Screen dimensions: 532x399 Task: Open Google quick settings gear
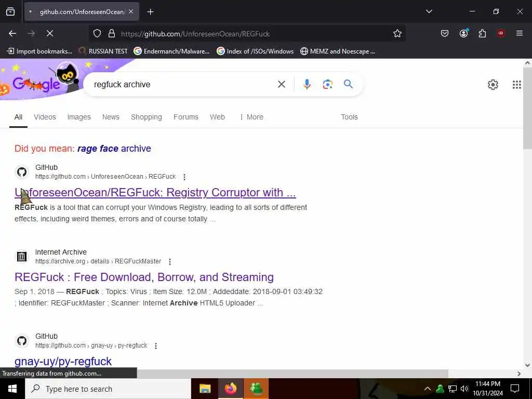coord(493,85)
